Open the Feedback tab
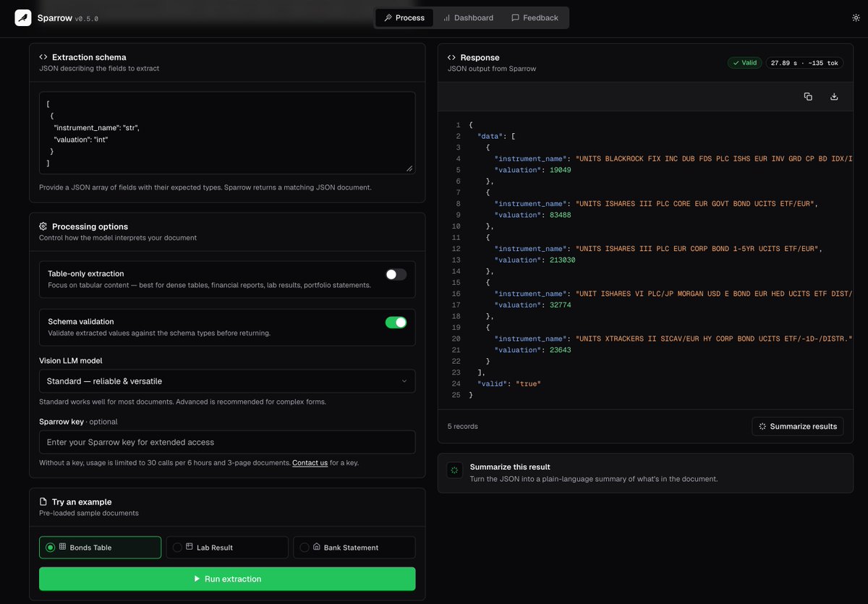 (x=535, y=18)
